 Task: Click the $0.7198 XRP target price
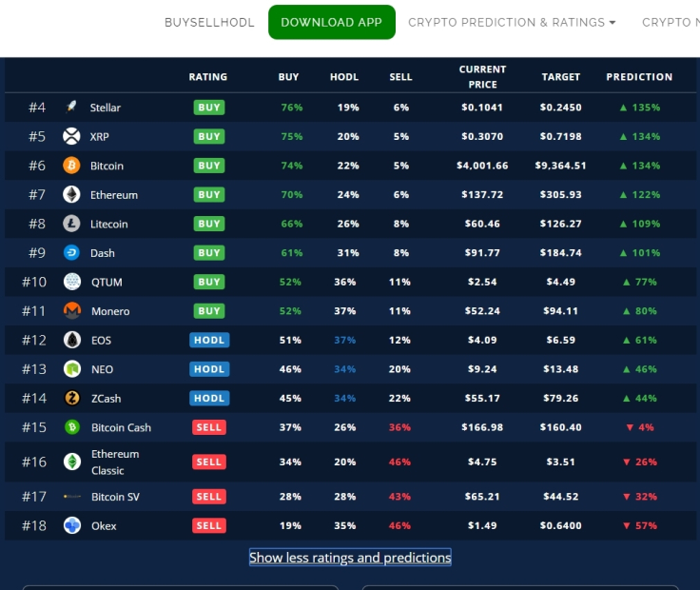click(x=561, y=136)
